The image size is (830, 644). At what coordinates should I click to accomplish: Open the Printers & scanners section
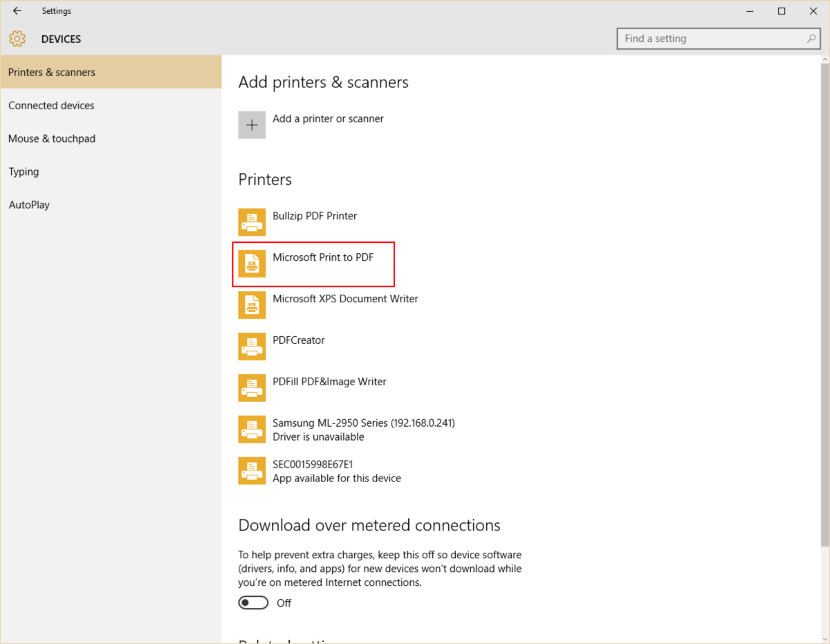(x=111, y=72)
